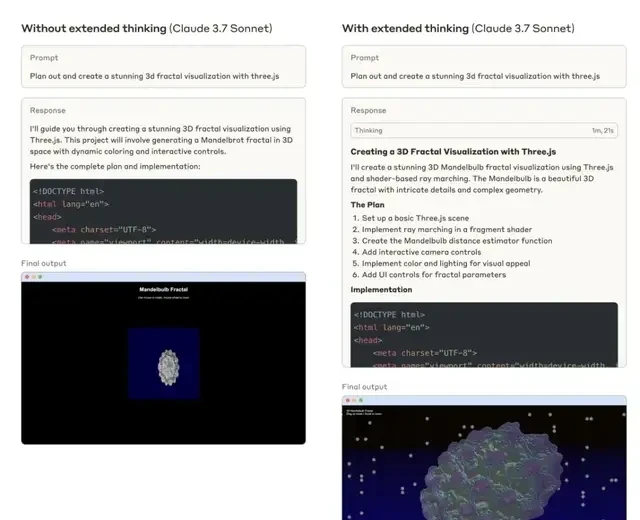Screen dimensions: 640x520
Task: Click the right 'Response' label above Thinking
Action: click(368, 111)
